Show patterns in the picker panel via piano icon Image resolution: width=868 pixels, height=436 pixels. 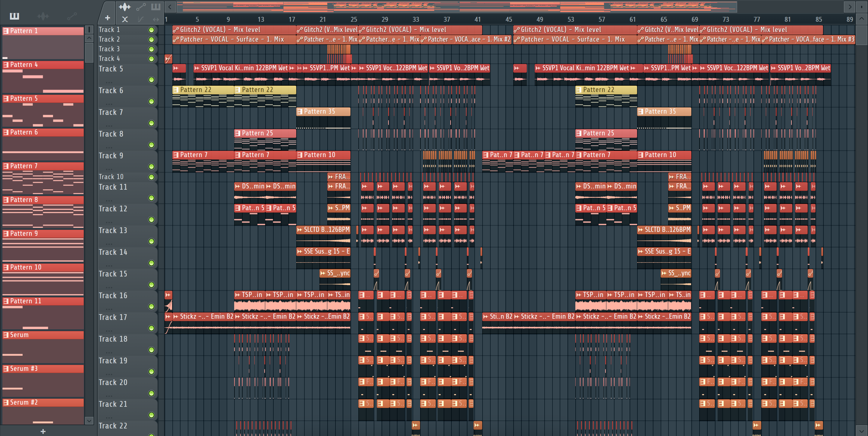[x=14, y=16]
